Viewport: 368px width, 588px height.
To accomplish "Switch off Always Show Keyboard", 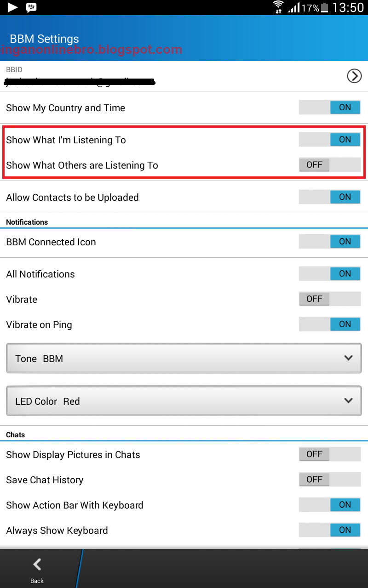I will pos(329,530).
